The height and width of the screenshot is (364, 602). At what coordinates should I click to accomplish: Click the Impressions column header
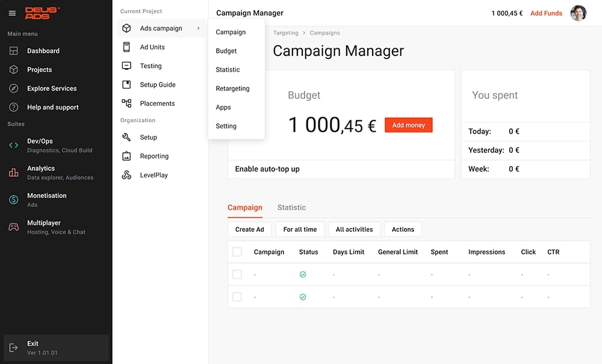point(486,252)
